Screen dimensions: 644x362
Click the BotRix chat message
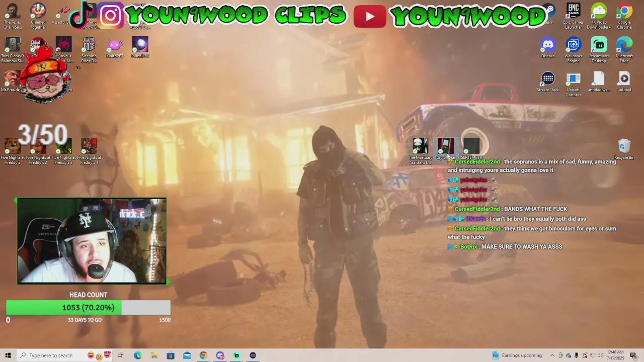505,247
